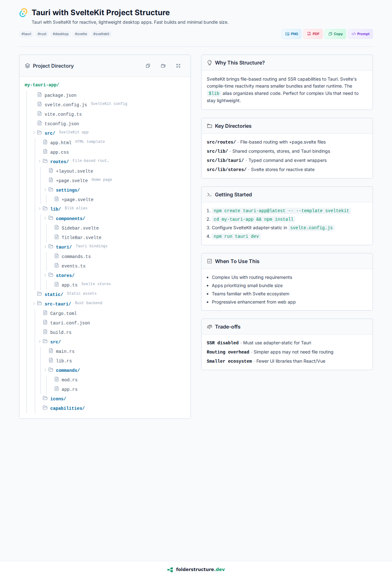Collapse the routes/ folder chevron

click(40, 161)
